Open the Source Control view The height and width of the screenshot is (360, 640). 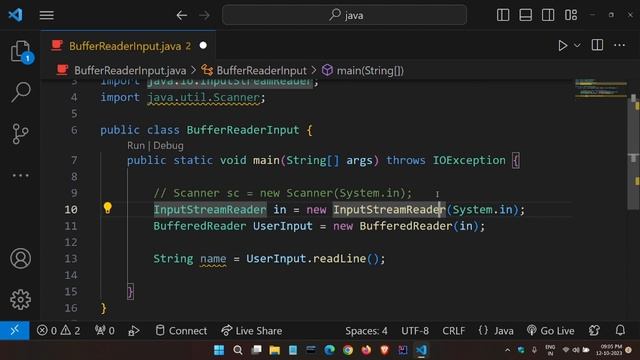pyautogui.click(x=20, y=134)
